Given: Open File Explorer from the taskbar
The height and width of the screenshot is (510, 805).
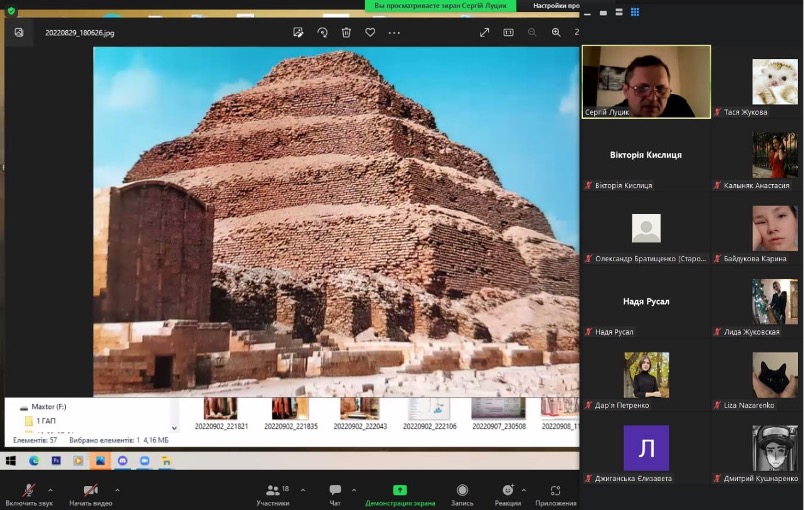Looking at the screenshot, I should pyautogui.click(x=166, y=461).
